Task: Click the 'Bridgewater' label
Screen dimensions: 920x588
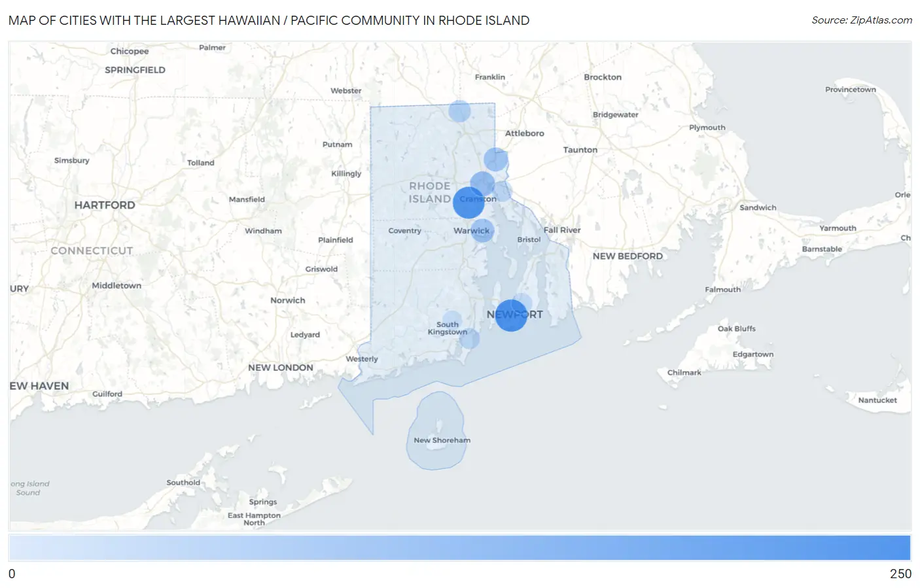Action: coord(616,115)
